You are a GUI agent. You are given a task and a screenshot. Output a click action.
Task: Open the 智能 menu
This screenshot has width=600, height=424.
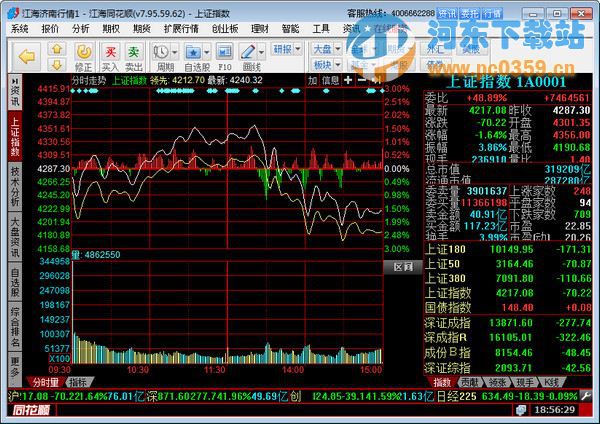point(290,29)
